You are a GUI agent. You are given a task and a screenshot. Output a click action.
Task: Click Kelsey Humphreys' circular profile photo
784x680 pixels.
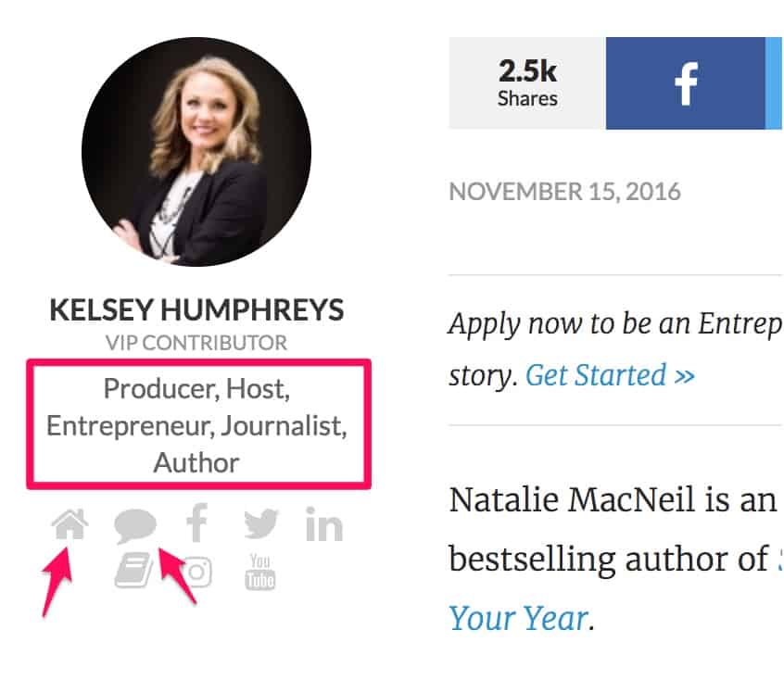pos(196,152)
